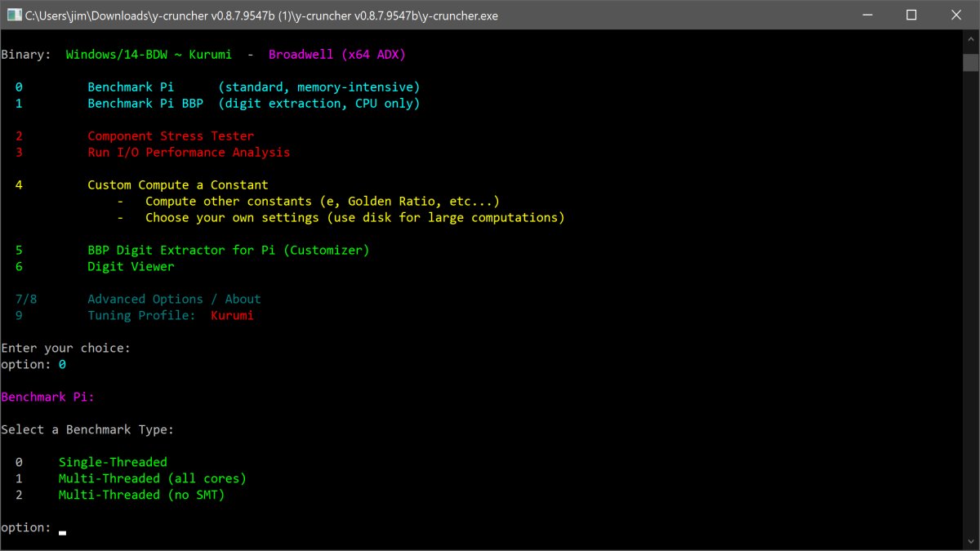The width and height of the screenshot is (980, 551).
Task: Click 'Windows/14-BDW ~ Kurumi' binary text
Action: (149, 55)
